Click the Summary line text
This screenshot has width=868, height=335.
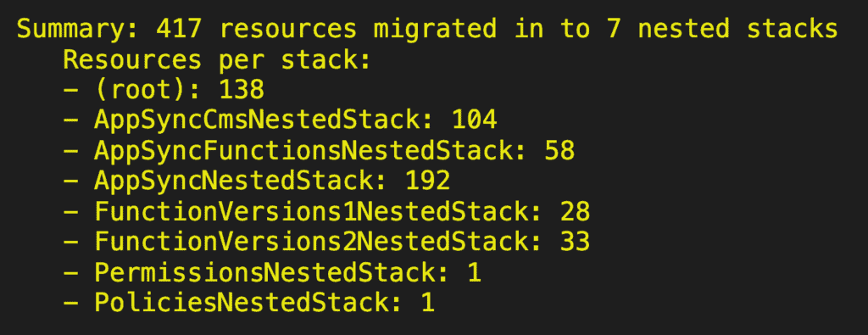coord(427,30)
